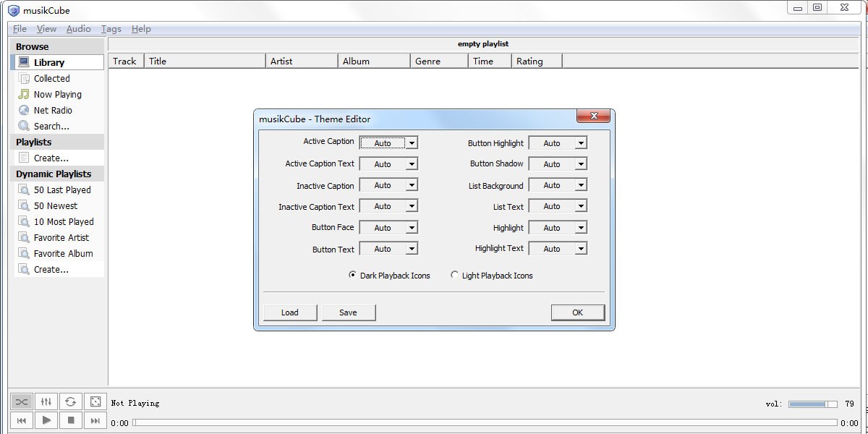Open the File menu

(20, 29)
